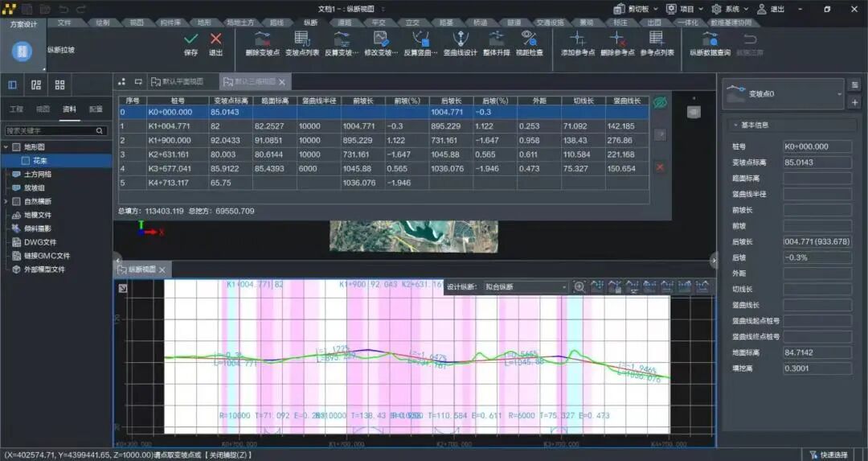The width and height of the screenshot is (868, 461).
Task: Toggle the green eye visibility icon
Action: 659,103
